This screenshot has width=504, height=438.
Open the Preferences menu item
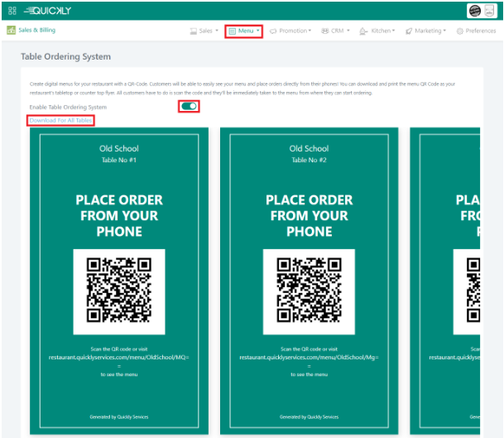481,31
